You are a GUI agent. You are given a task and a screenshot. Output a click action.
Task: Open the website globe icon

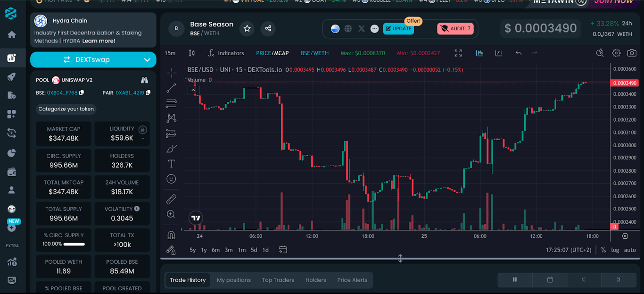click(x=348, y=29)
